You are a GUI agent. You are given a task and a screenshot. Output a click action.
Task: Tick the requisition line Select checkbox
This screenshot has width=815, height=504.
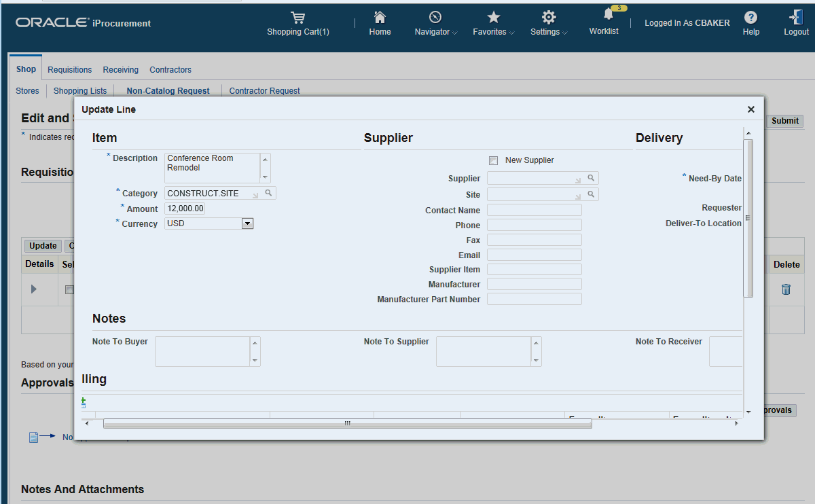[x=69, y=290]
